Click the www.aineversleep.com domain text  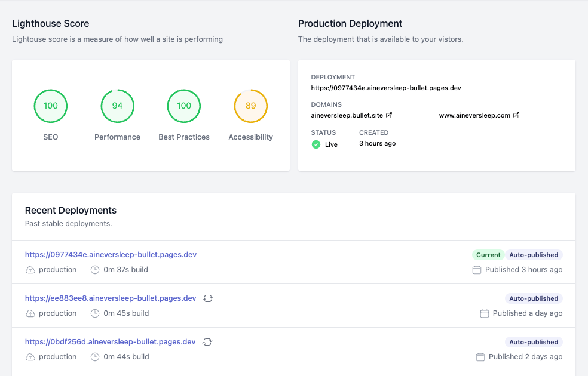pos(474,115)
